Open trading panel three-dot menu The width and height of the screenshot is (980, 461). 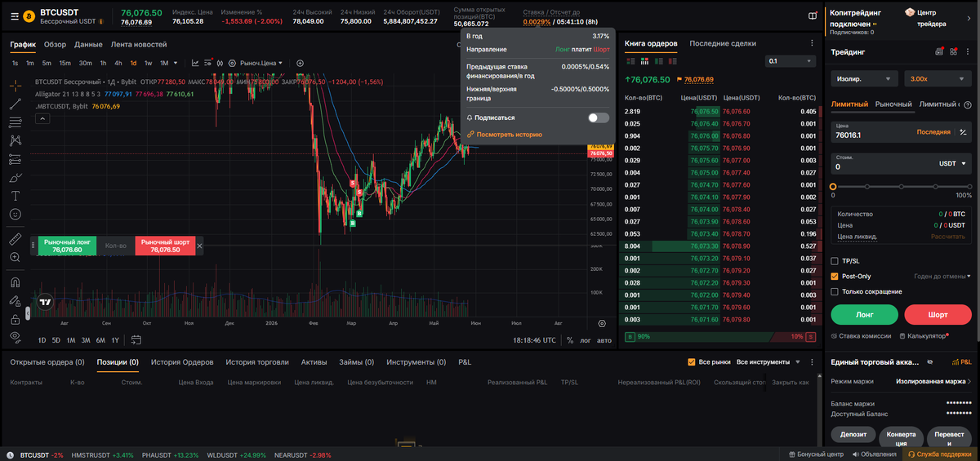[x=969, y=51]
